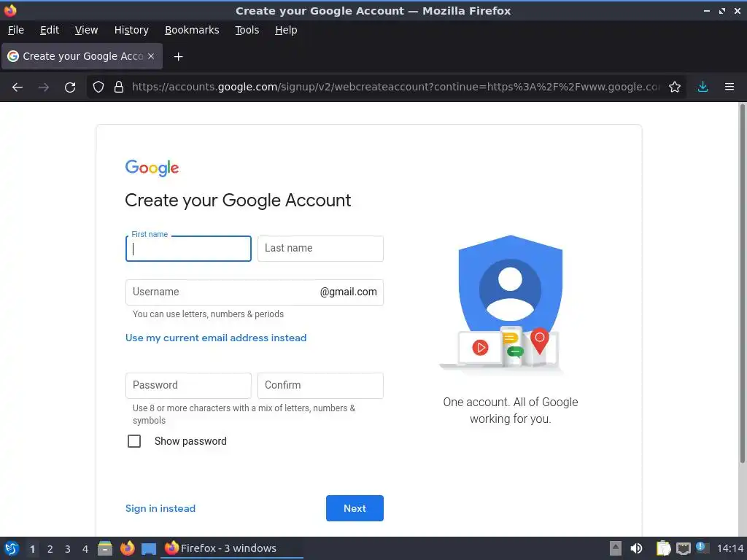Launch Firefox from the taskbar launcher
The width and height of the screenshot is (747, 560).
pos(127,548)
